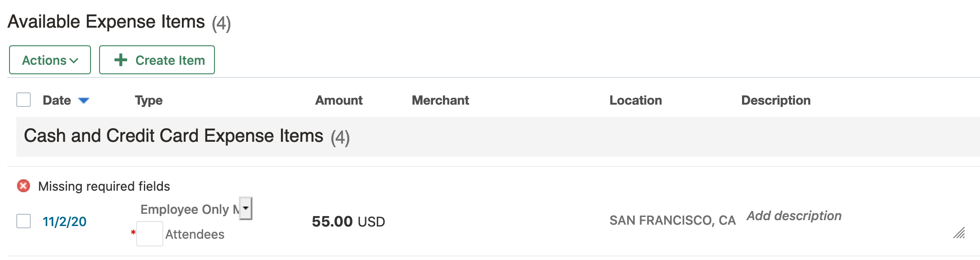Image resolution: width=980 pixels, height=260 pixels.
Task: Expand the Employee Only expense type dropdown
Action: 245,208
